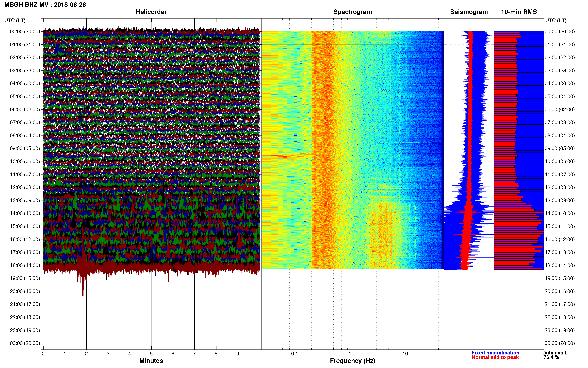Click the Seismogram panel heading
Screen dimensions: 588x368
[469, 12]
